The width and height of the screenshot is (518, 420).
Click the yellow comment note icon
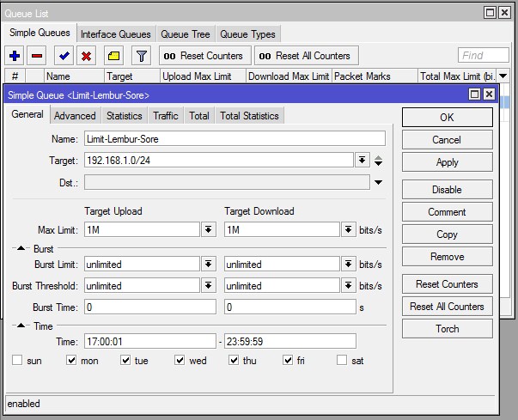[x=113, y=56]
